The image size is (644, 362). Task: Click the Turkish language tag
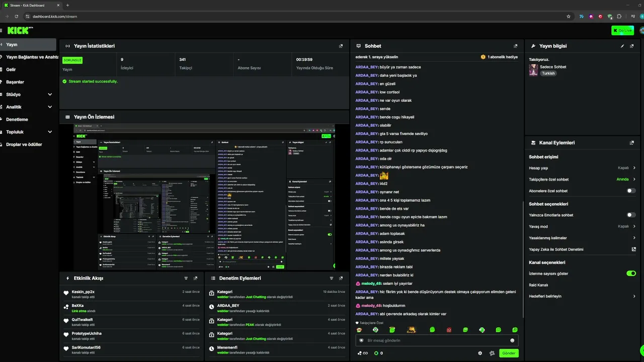[x=548, y=73]
